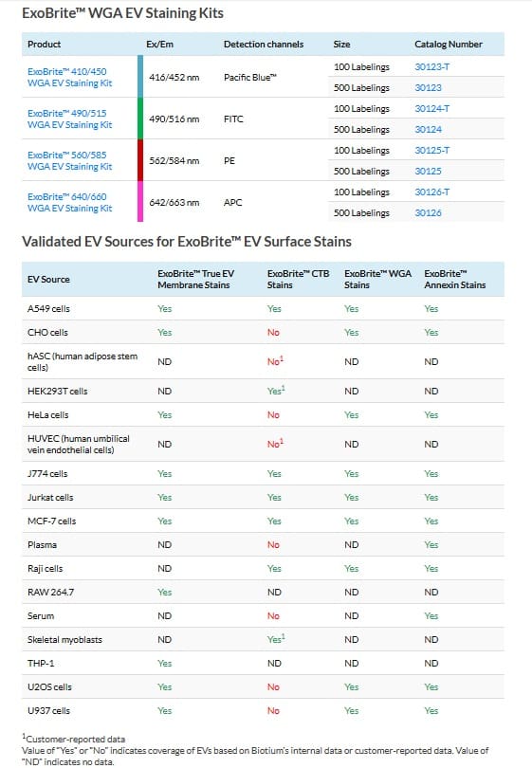Click catalog number 30124-T
The height and width of the screenshot is (768, 532).
coord(432,108)
